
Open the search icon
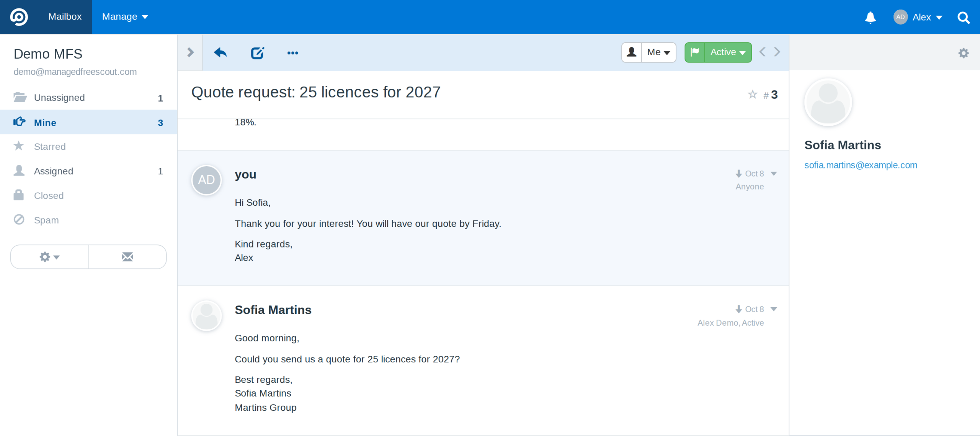click(963, 18)
